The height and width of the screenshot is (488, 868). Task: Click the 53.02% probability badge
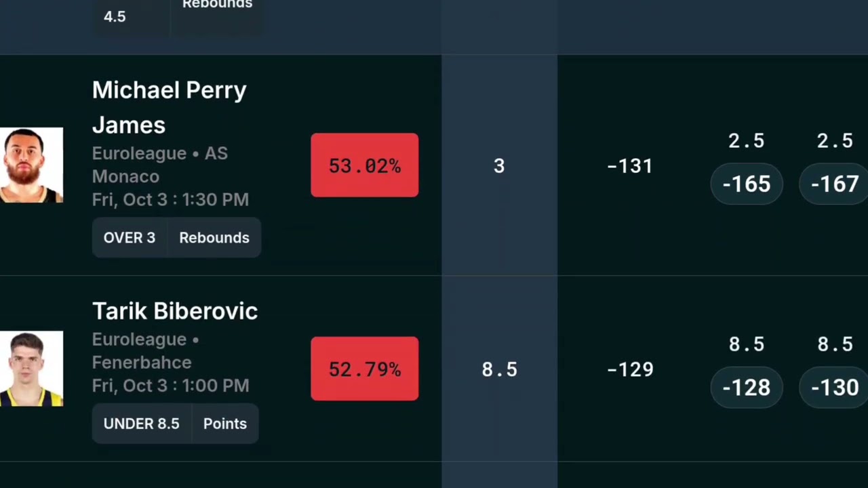coord(364,165)
